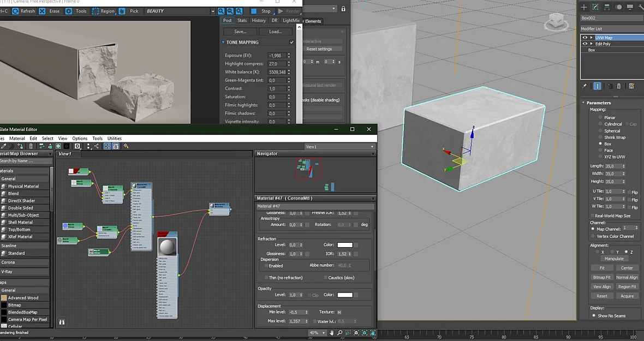Enable the Caustics (slow) checkbox
The height and width of the screenshot is (341, 644).
point(325,278)
